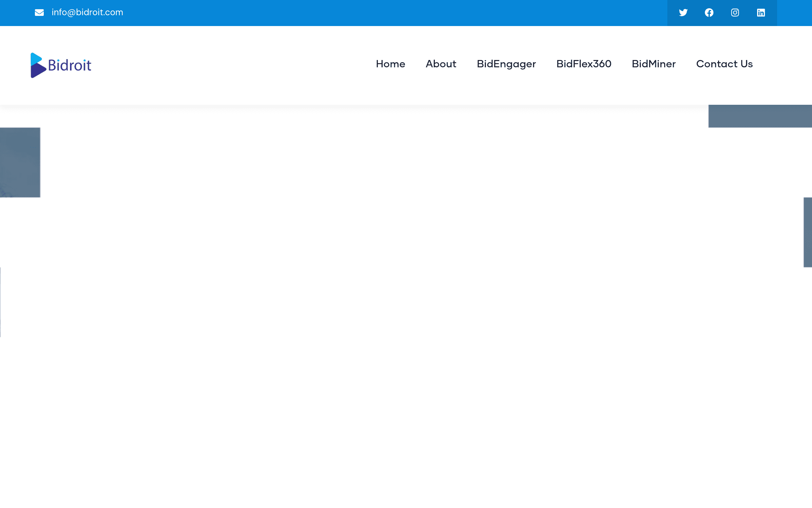Select BidFlex360 in navigation
The image size is (812, 508).
[x=584, y=64]
